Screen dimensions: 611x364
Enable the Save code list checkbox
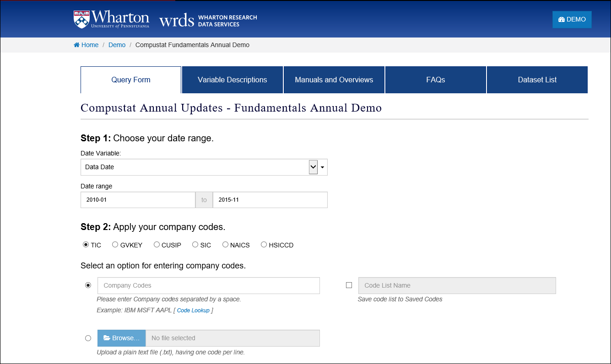(349, 285)
